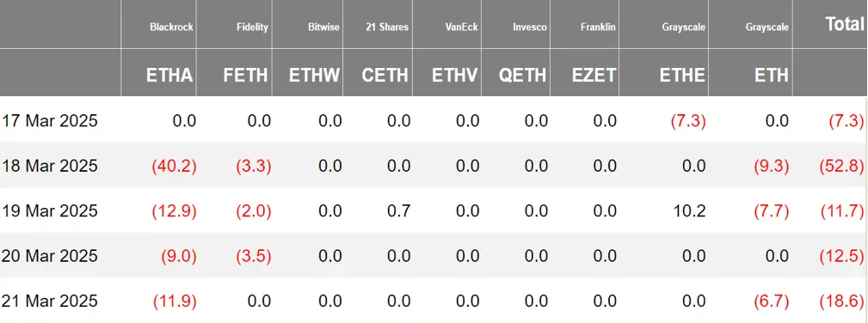The height and width of the screenshot is (323, 868).
Task: Click the 21 Mar 2025 date cell
Action: click(x=49, y=301)
